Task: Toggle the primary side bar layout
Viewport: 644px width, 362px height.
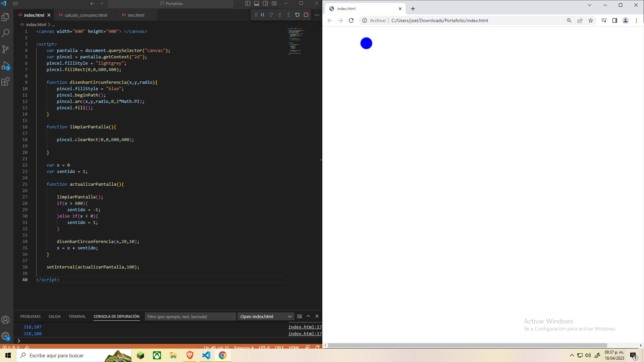Action: [x=248, y=3]
